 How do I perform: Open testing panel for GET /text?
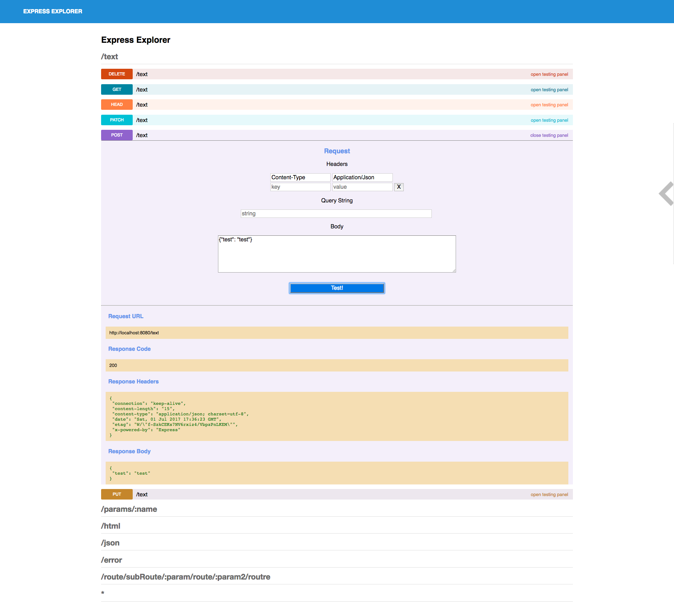(549, 90)
